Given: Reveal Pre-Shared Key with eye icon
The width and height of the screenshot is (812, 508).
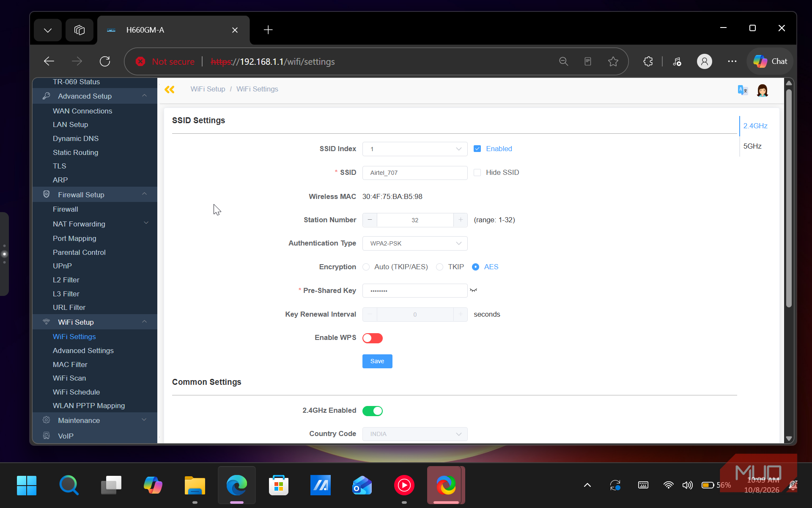Looking at the screenshot, I should tap(473, 290).
